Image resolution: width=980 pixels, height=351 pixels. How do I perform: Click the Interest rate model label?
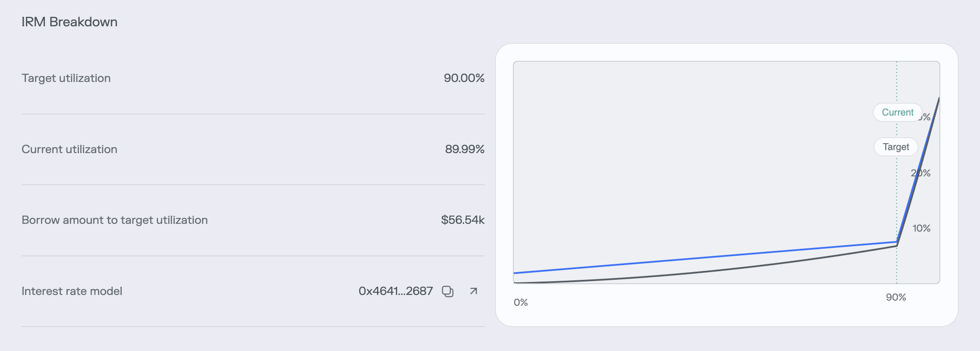[72, 291]
